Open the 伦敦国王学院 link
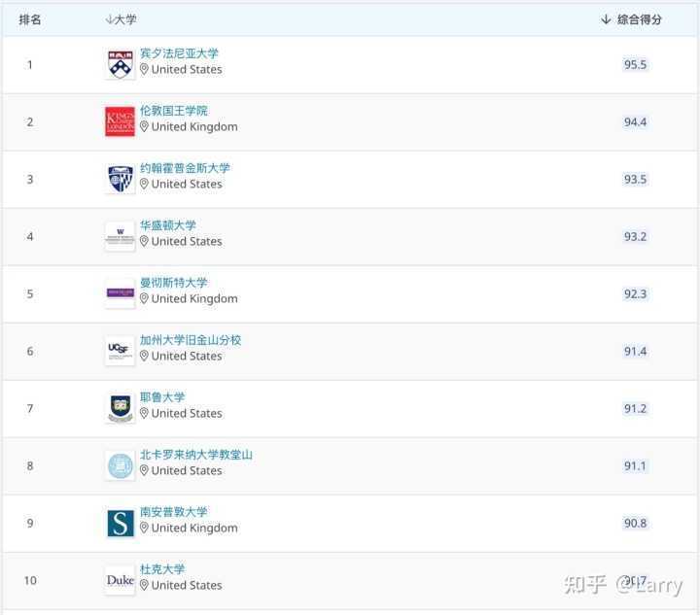Viewport: 700px width, 615px height. 173,111
